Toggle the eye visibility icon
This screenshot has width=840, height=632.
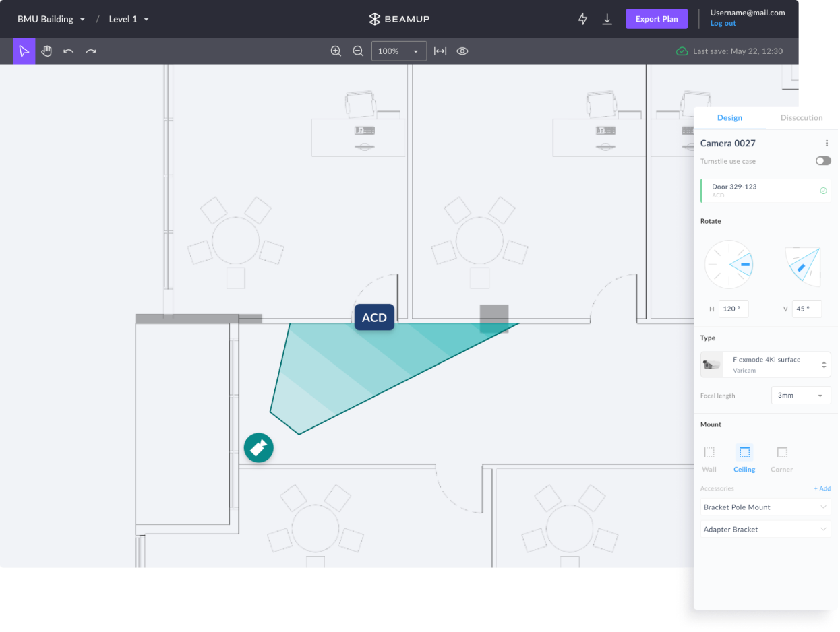click(462, 51)
